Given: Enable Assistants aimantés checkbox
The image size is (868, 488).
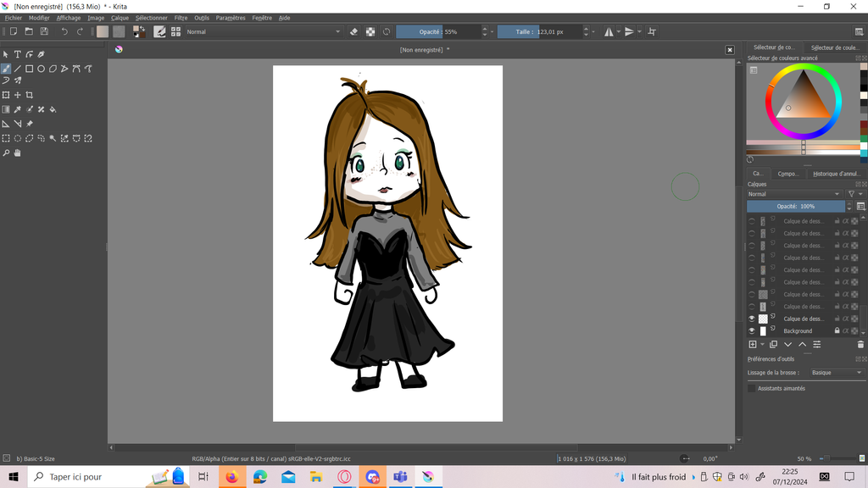Looking at the screenshot, I should (x=752, y=388).
